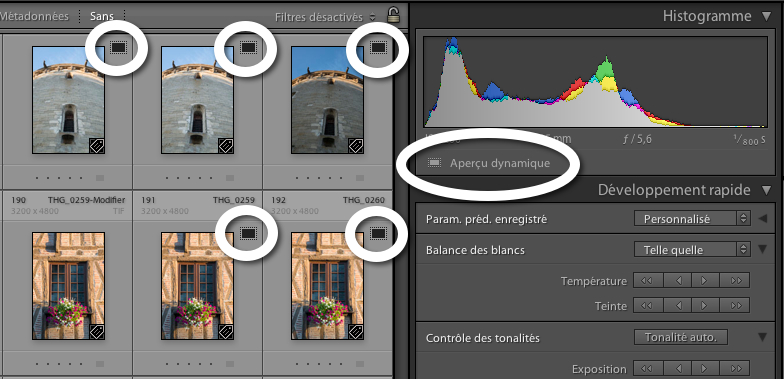Increase Température by large step
Screen dimensions: 784x379
(735, 280)
